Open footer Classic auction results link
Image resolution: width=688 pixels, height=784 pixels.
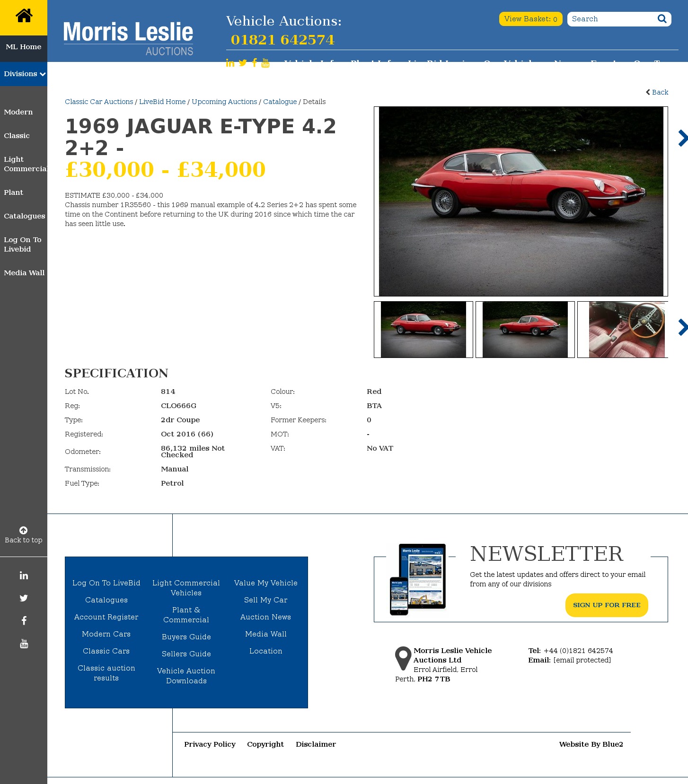pos(106,673)
